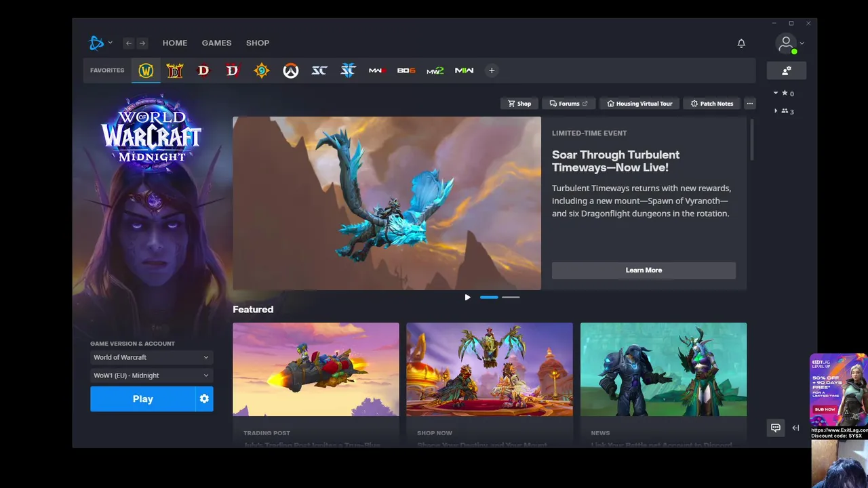This screenshot has height=488, width=868.
Task: Click the news feed vertical scrollbar
Action: (751, 140)
